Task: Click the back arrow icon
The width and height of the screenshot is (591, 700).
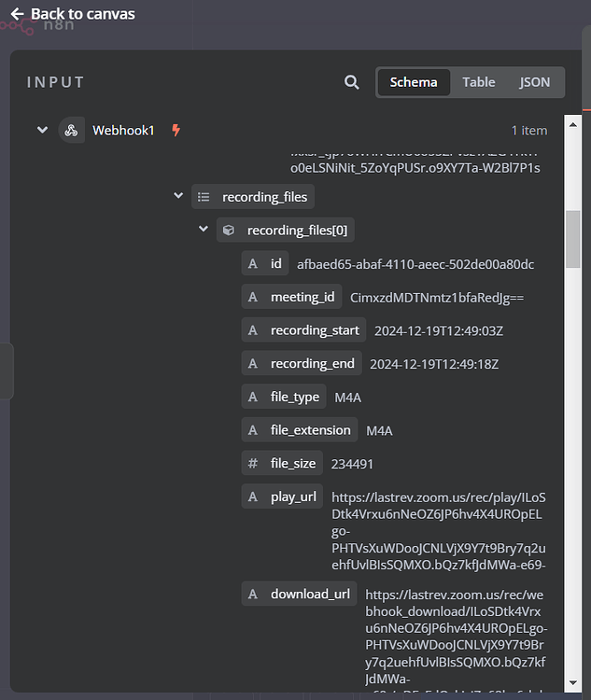Action: (x=17, y=14)
